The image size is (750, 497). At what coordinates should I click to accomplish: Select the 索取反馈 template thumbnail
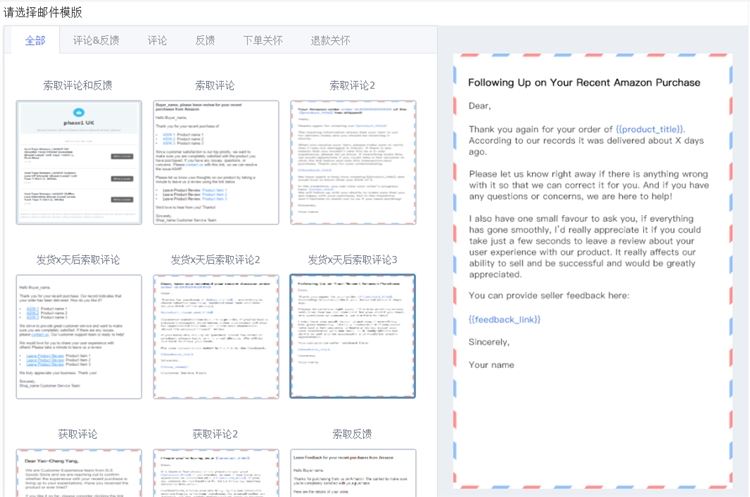point(353,473)
